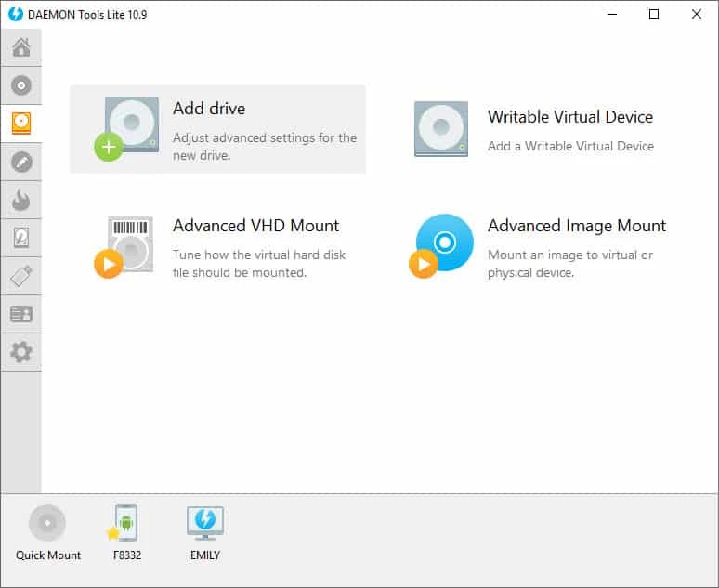Viewport: 719px width, 588px height.
Task: Click the Add drive icon
Action: tap(128, 126)
